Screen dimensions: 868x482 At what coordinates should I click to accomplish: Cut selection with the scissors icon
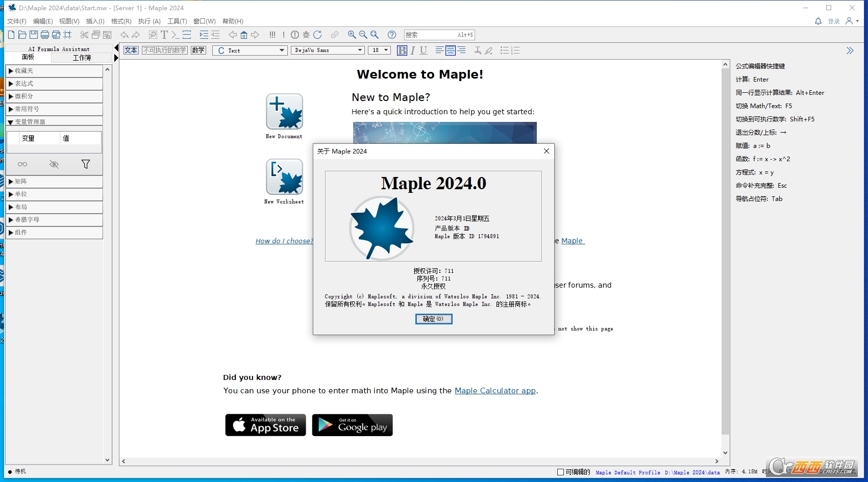pos(85,35)
